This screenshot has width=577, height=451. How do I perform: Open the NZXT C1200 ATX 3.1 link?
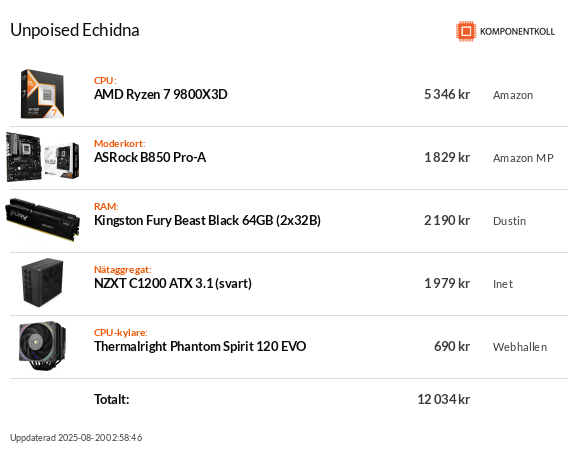(x=173, y=283)
